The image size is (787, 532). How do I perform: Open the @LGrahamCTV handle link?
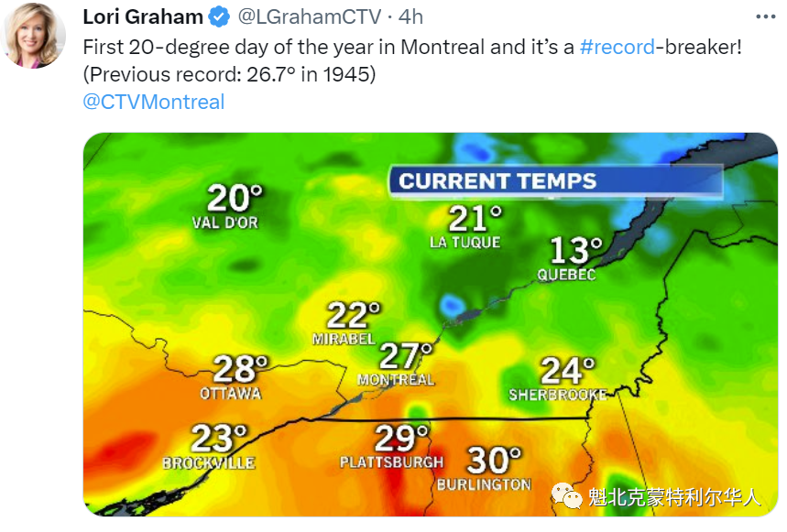(309, 17)
